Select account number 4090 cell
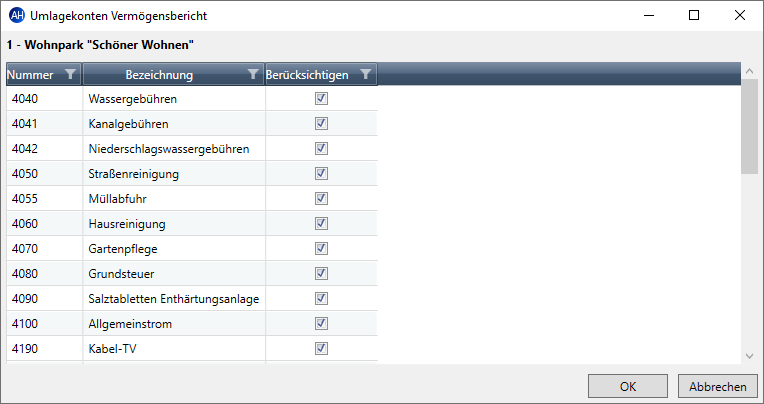The image size is (764, 404). pyautogui.click(x=45, y=299)
